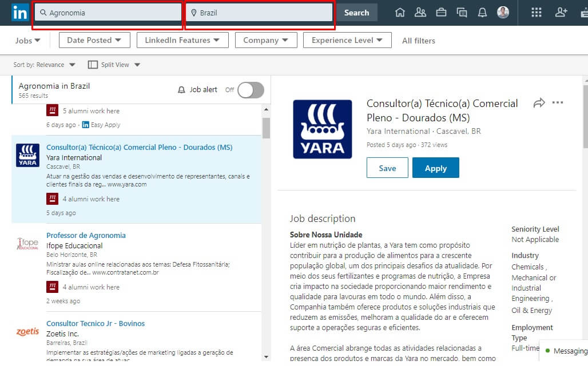Open the Jobs dropdown
Screen dimensions: 588x373
[x=27, y=41]
